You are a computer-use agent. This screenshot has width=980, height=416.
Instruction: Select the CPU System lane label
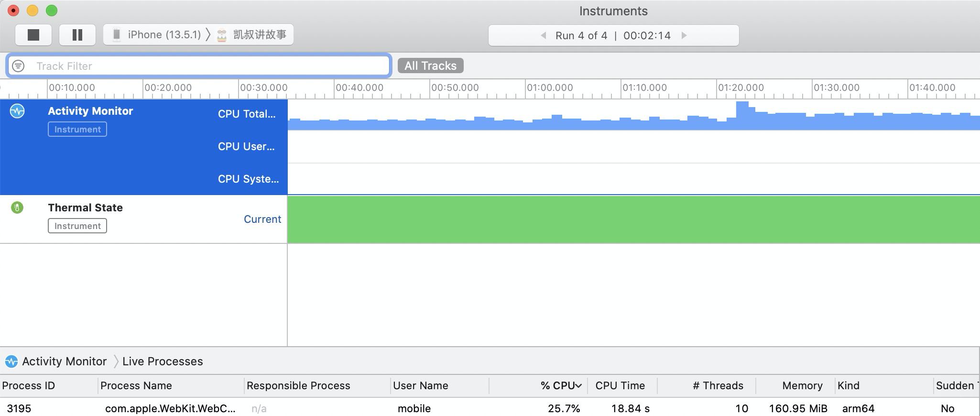click(248, 179)
